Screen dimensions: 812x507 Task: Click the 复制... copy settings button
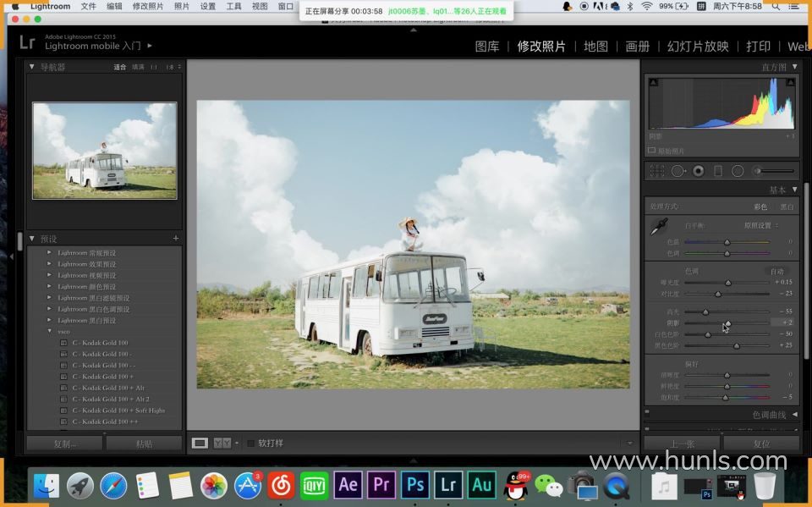pyautogui.click(x=65, y=444)
